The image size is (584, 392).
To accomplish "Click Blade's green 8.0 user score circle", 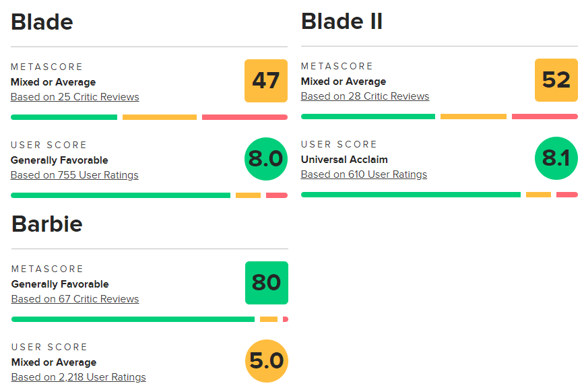I will (266, 159).
